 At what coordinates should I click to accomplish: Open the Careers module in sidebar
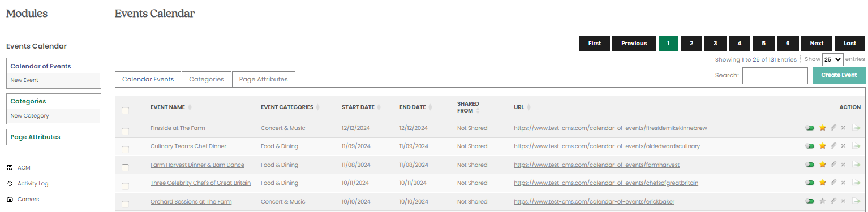(x=28, y=199)
